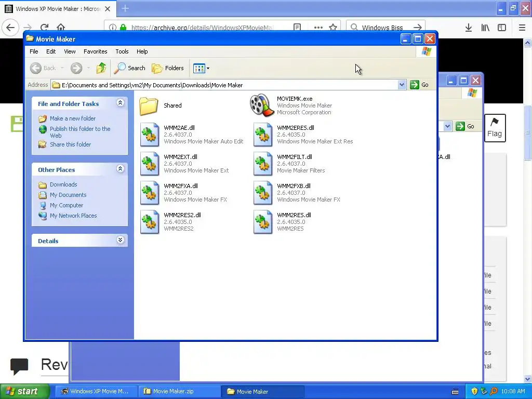Select the WMM2RES2.dll filename text
This screenshot has height=399, width=532.
pos(182,215)
